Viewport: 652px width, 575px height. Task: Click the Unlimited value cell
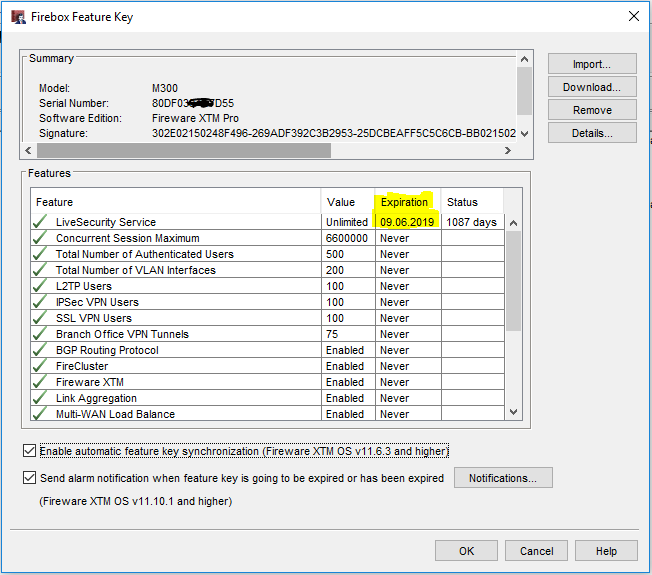point(347,222)
